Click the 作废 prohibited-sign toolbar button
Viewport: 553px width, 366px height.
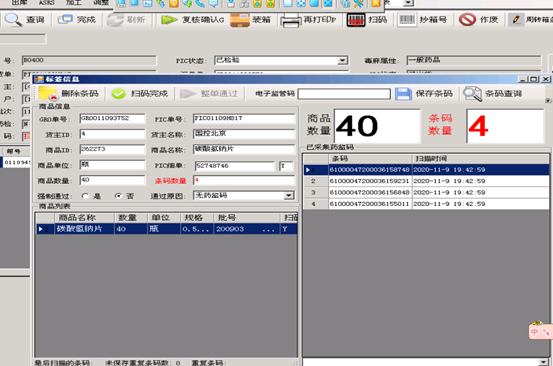point(479,20)
